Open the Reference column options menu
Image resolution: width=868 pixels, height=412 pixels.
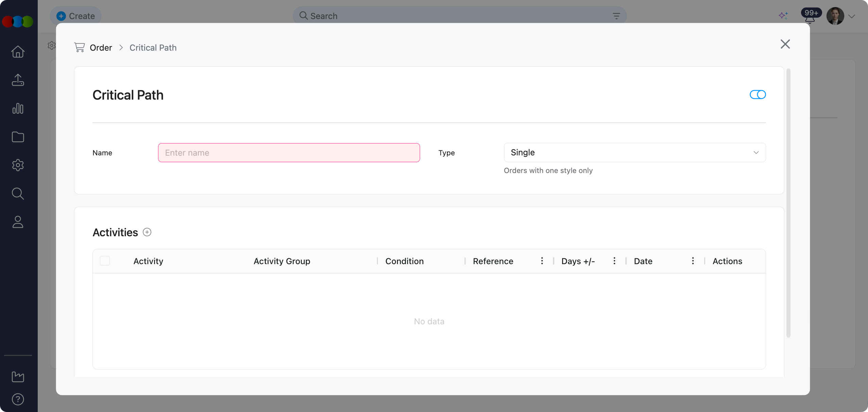click(x=542, y=261)
